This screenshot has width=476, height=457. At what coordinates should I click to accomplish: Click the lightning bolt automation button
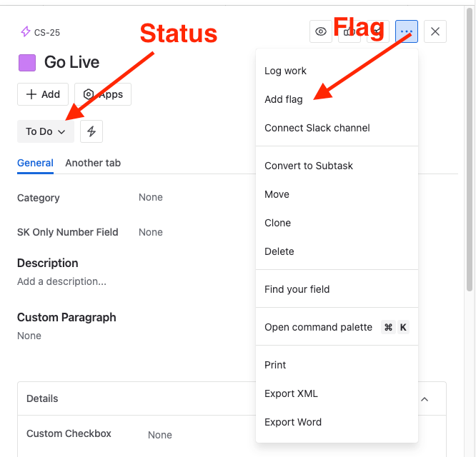pyautogui.click(x=91, y=131)
